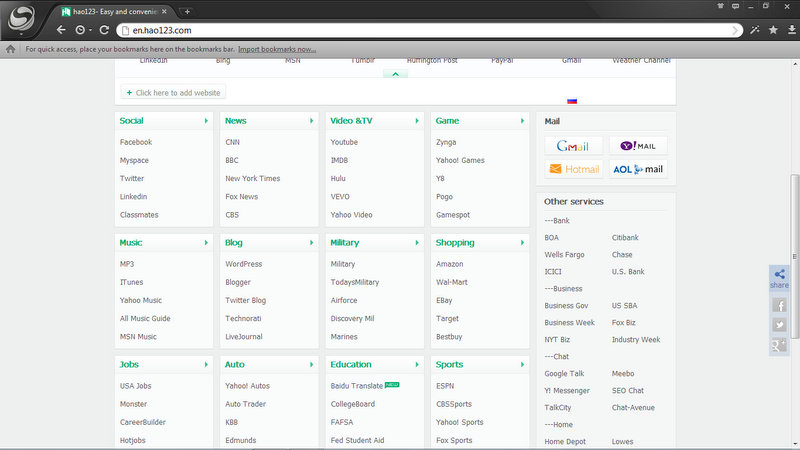800x450 pixels.
Task: Open the downloads arrow icon
Action: tap(792, 30)
